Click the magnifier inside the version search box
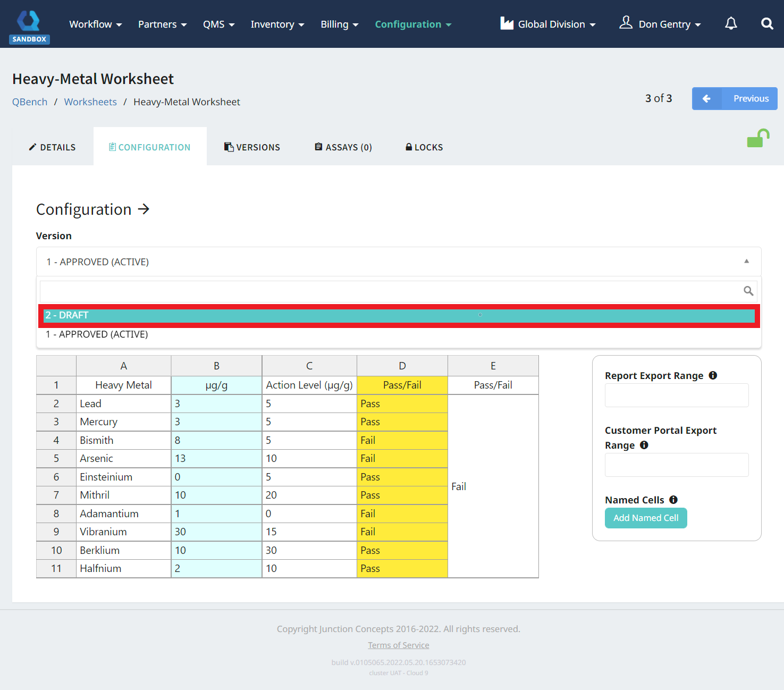The width and height of the screenshot is (784, 690). tap(748, 291)
